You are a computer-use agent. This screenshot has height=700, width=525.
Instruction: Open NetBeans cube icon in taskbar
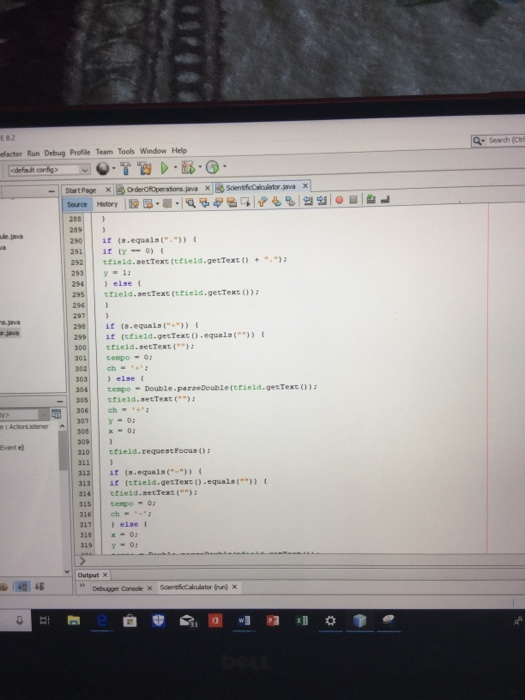coord(359,621)
